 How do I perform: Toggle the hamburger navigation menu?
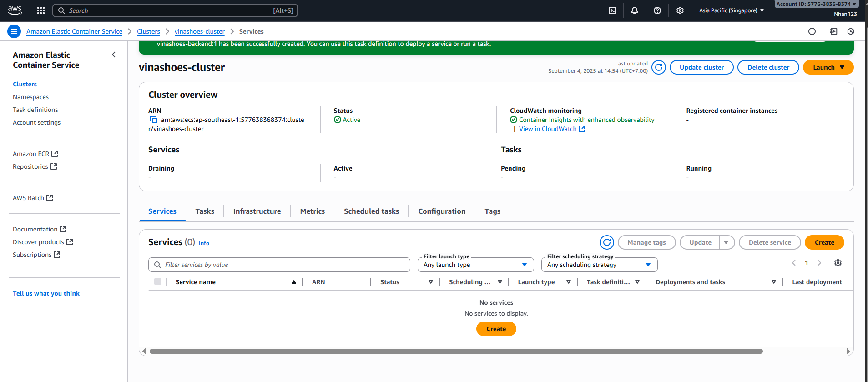[14, 31]
